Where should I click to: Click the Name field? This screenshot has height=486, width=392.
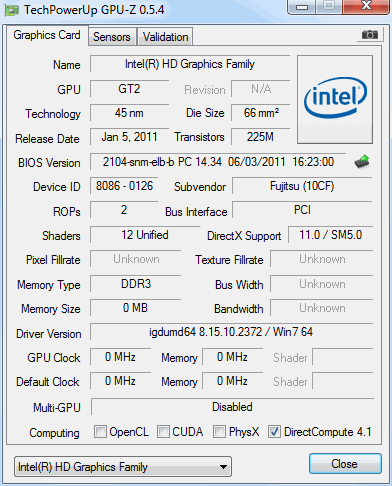tap(190, 64)
